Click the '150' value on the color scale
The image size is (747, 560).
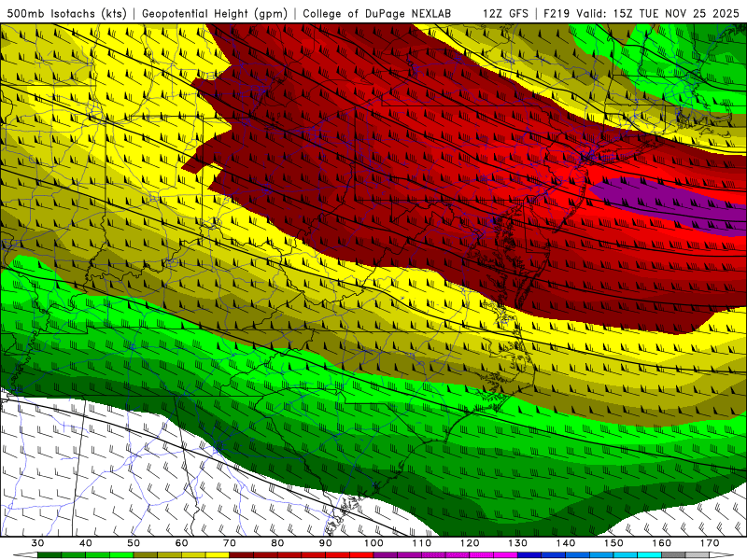tap(614, 543)
